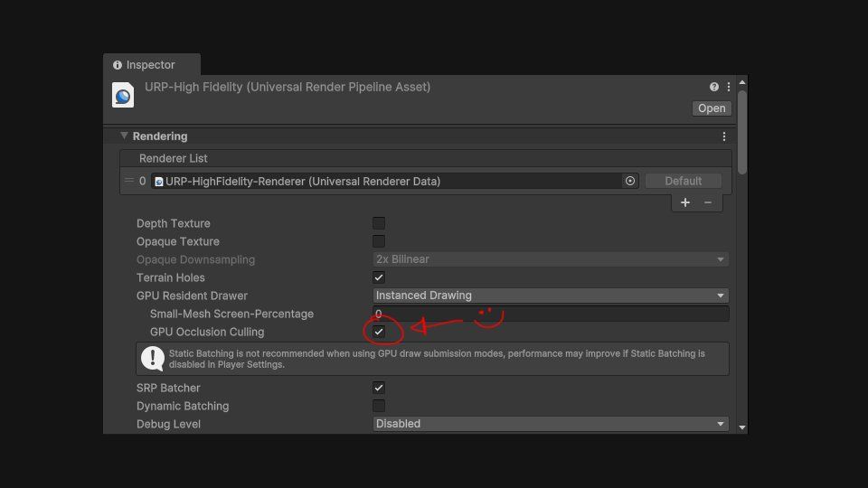The image size is (868, 488).
Task: Click the Inspector tab info icon
Action: 118,65
